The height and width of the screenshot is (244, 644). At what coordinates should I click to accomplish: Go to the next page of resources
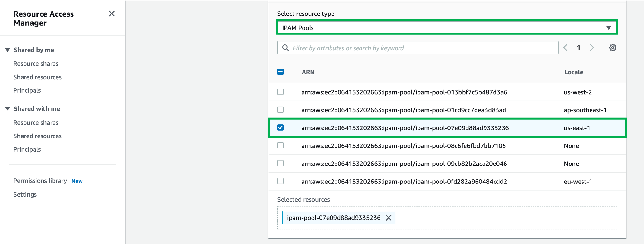coord(592,48)
